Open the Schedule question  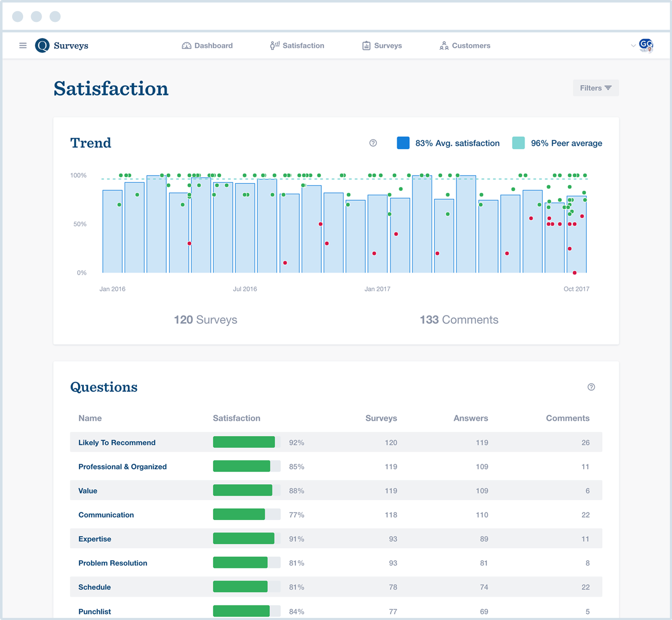(x=94, y=587)
